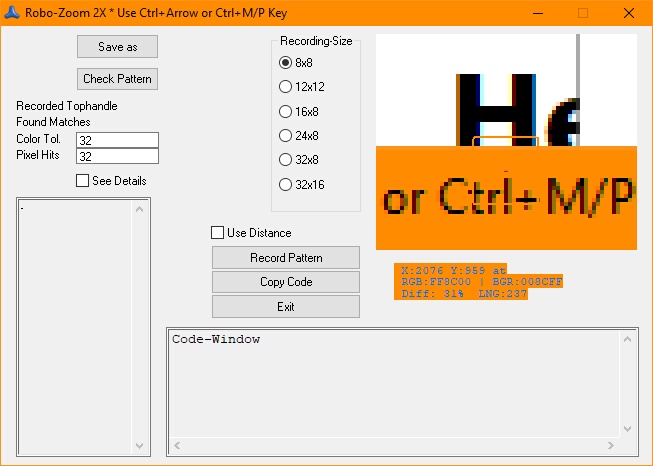Click the Exit button
Screen dimensions: 653x466
286,307
